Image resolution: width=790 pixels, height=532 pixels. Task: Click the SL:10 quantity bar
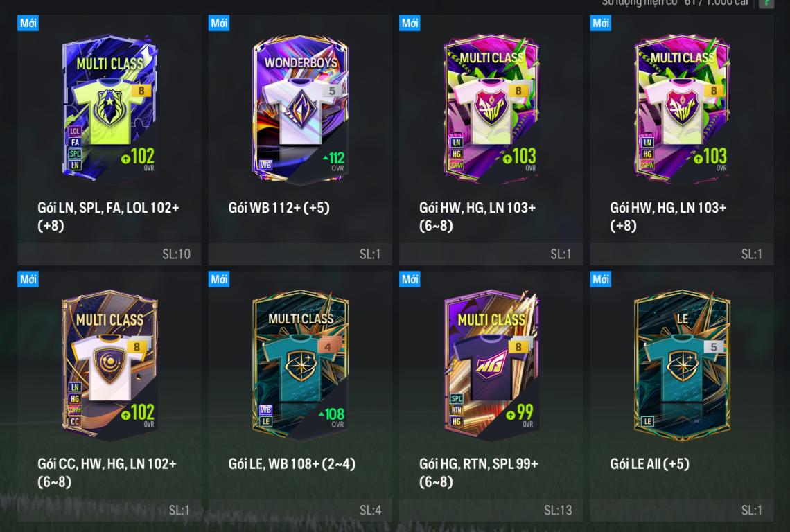[109, 254]
